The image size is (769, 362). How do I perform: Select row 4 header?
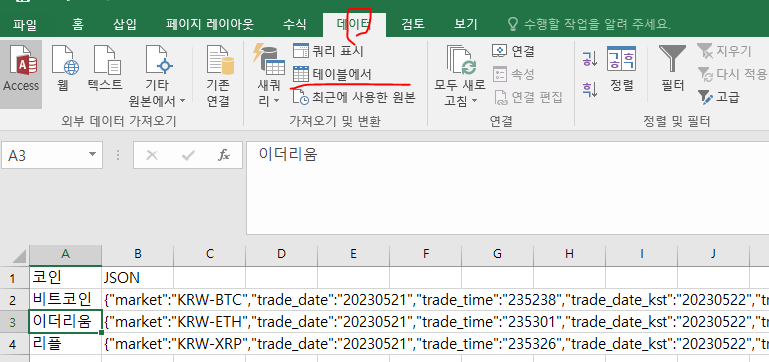pyautogui.click(x=14, y=344)
